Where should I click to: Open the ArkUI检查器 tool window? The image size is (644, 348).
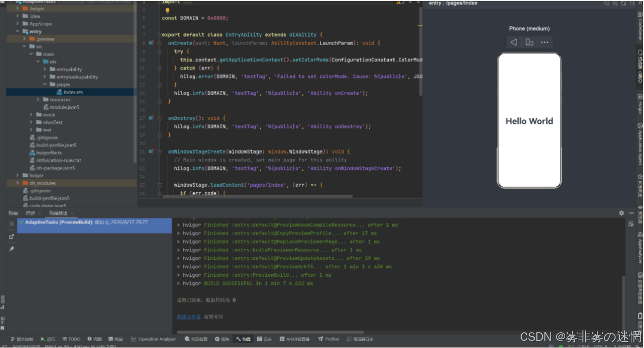click(294, 339)
